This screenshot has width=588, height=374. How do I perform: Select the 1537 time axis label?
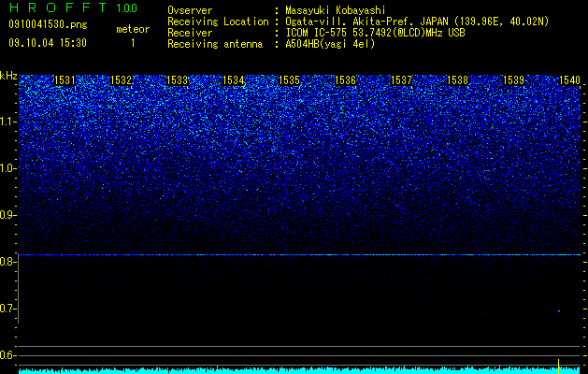pyautogui.click(x=402, y=80)
